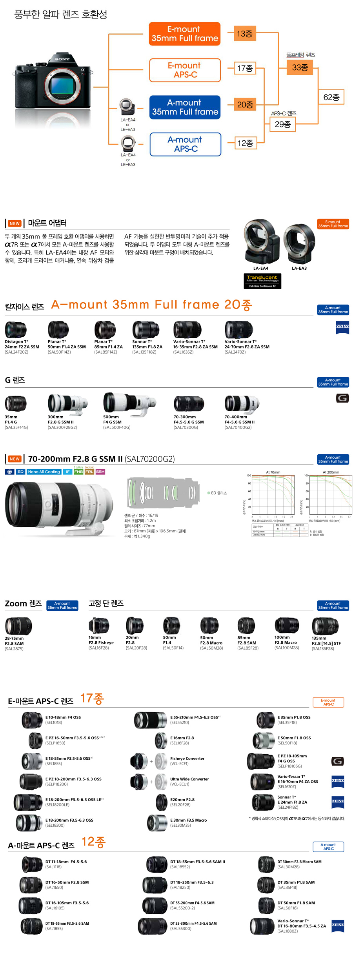Click the orange E-mount 35mm Full frame box
This screenshot has height=980, width=353.
(x=184, y=34)
